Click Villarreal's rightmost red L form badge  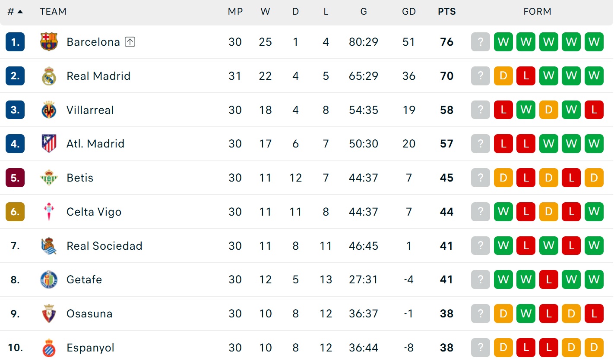[x=594, y=110]
